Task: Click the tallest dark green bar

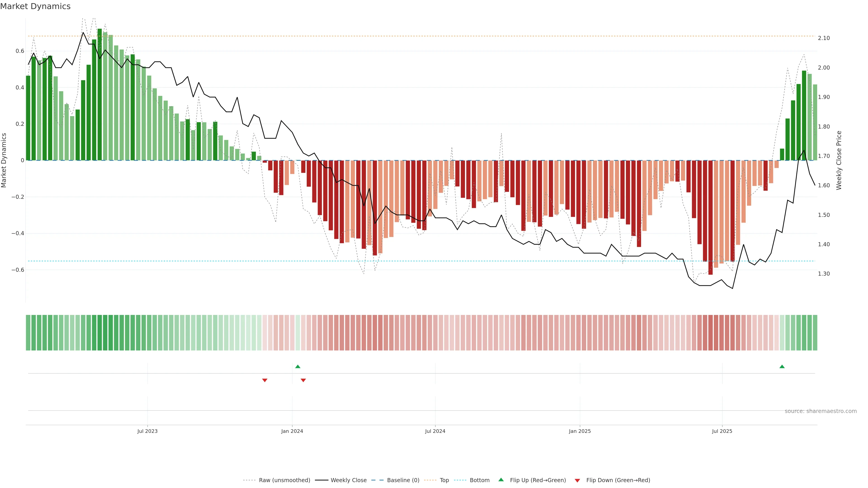Action: (x=99, y=94)
